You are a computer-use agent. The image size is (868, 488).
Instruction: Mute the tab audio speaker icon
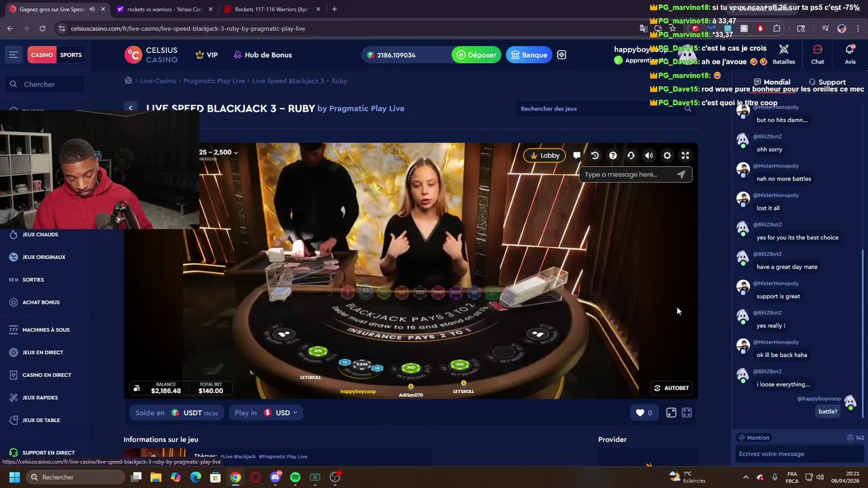[92, 9]
